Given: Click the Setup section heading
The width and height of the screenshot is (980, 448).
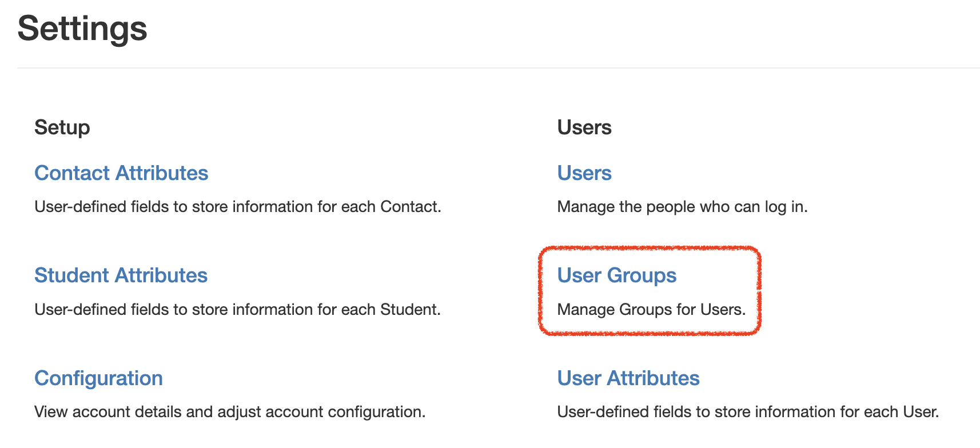Looking at the screenshot, I should tap(62, 127).
